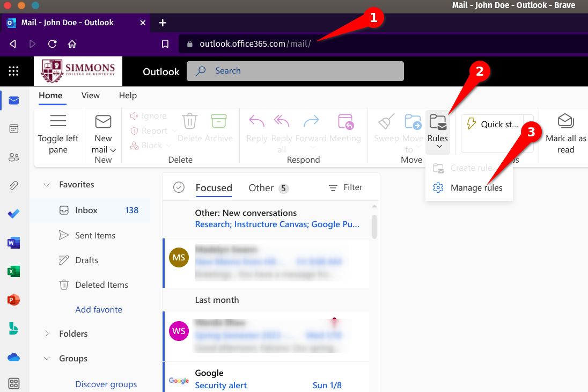Close the Mail - John Doe tab
The image size is (588, 392).
pos(143,23)
